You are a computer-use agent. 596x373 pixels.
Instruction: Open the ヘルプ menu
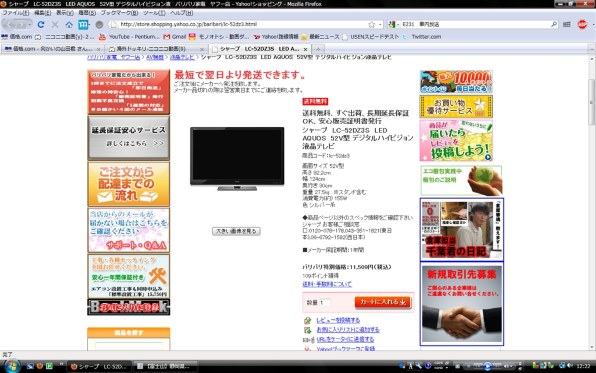pyautogui.click(x=181, y=13)
